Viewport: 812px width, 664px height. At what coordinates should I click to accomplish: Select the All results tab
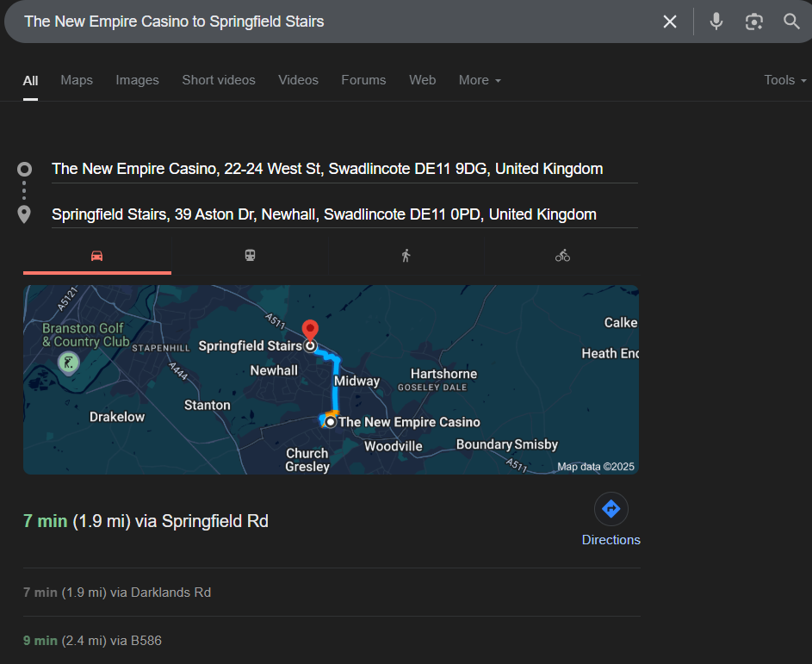30,81
